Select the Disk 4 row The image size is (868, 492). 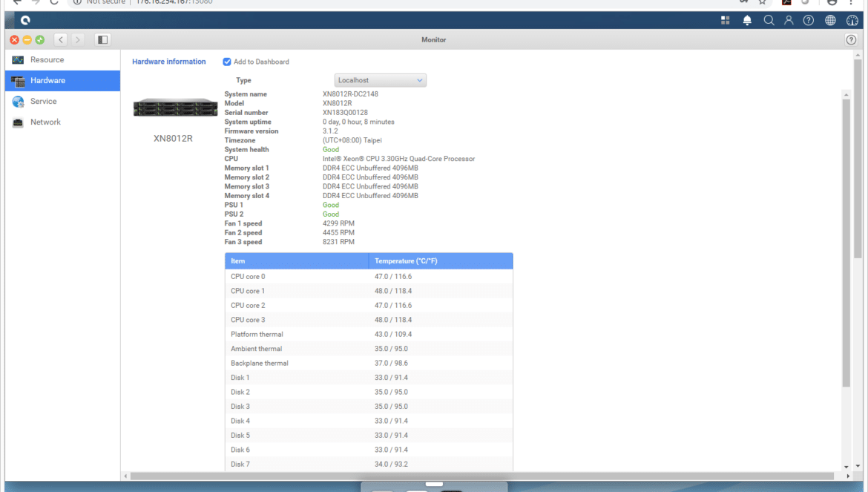[x=369, y=421]
